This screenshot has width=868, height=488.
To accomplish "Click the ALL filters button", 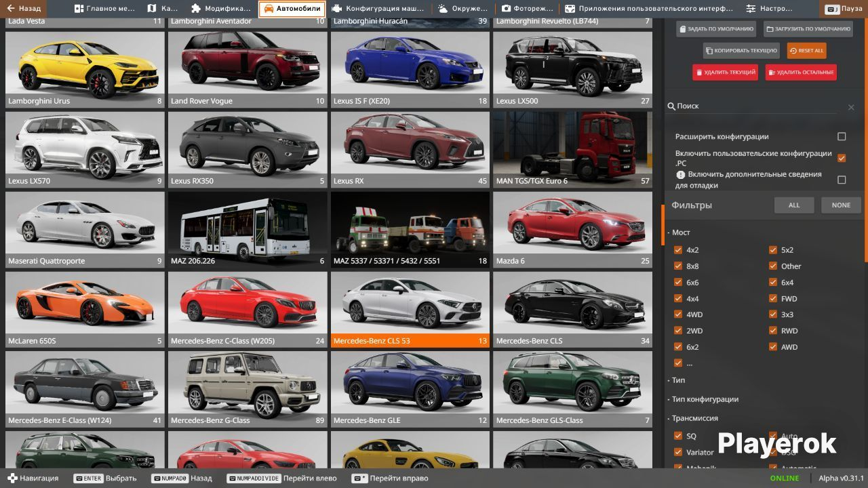I will tap(794, 205).
